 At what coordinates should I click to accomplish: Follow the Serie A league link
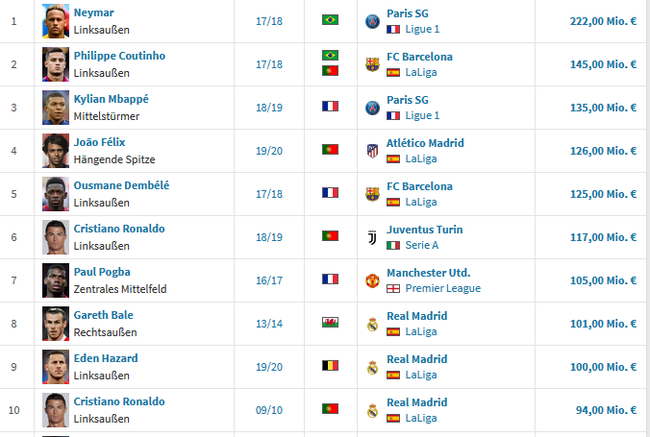[x=422, y=245]
